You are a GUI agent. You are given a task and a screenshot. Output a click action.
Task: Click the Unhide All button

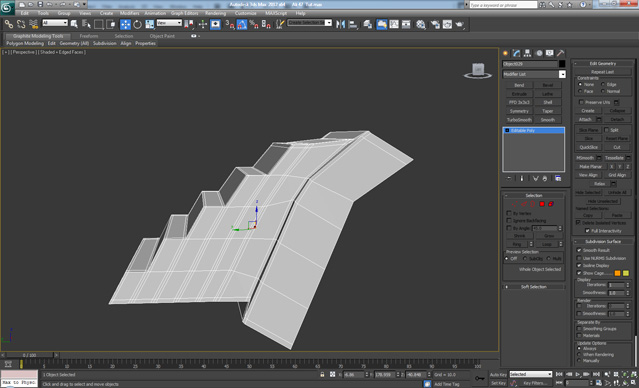617,192
